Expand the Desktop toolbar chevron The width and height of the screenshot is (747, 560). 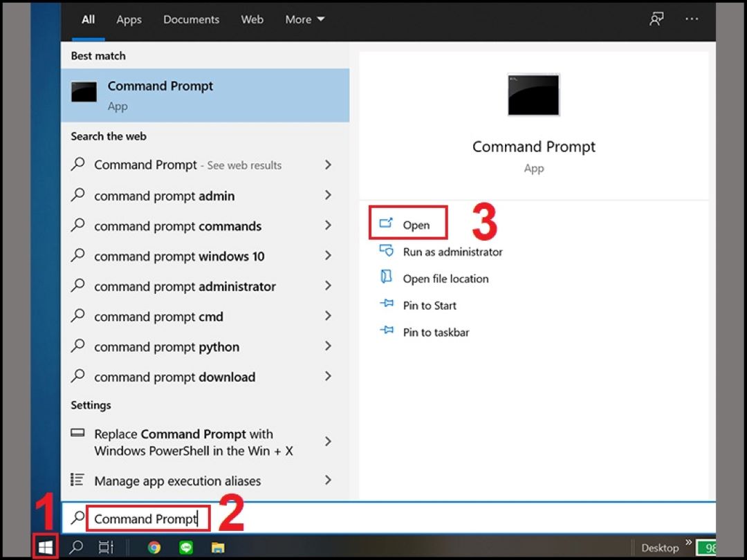pos(688,542)
